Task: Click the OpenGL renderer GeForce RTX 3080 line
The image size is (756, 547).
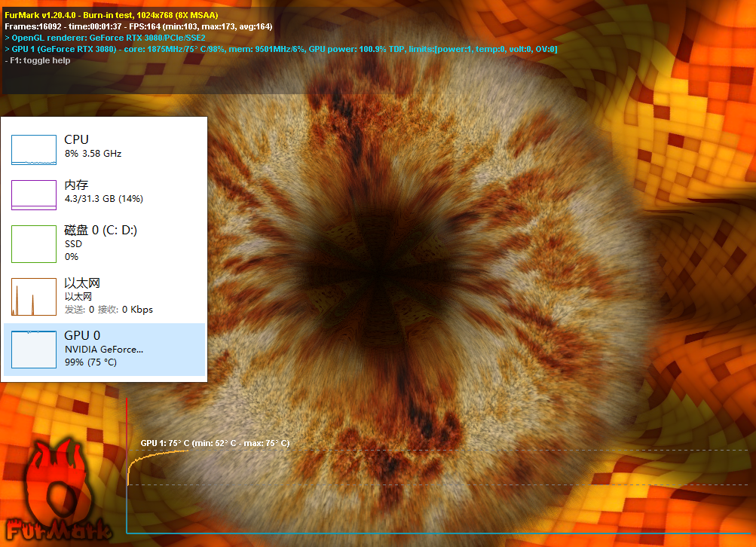Action: (x=105, y=38)
